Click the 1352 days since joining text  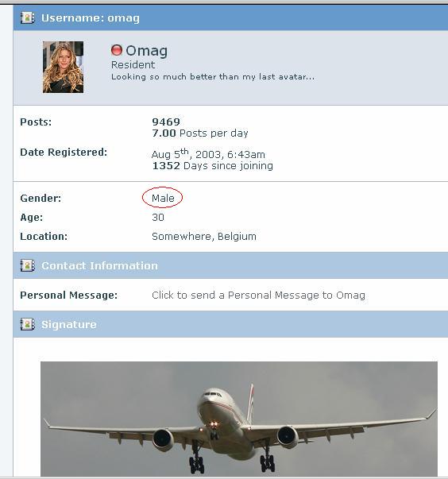click(x=213, y=166)
